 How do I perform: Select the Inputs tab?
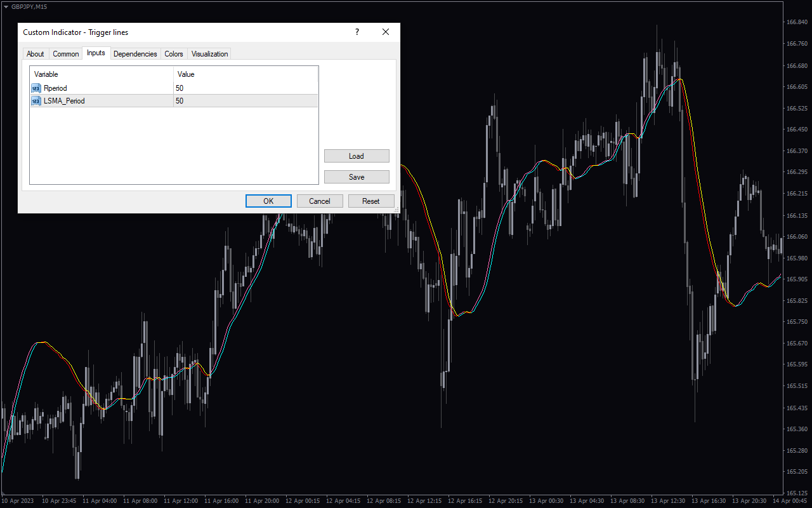click(x=96, y=53)
